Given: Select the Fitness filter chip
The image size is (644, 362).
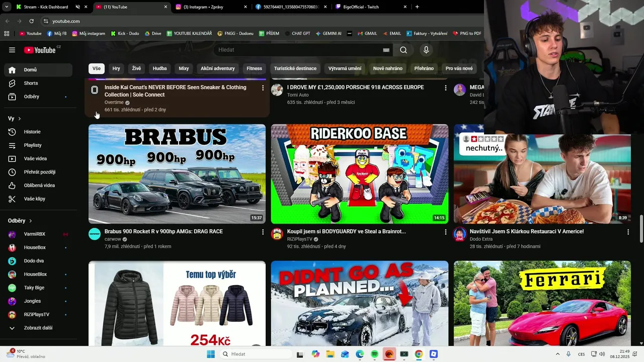Looking at the screenshot, I should 254,68.
